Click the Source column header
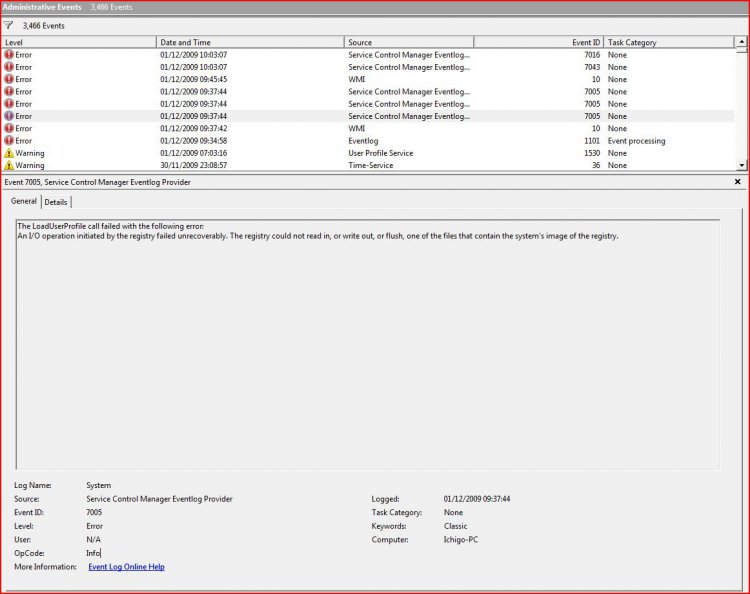 408,43
